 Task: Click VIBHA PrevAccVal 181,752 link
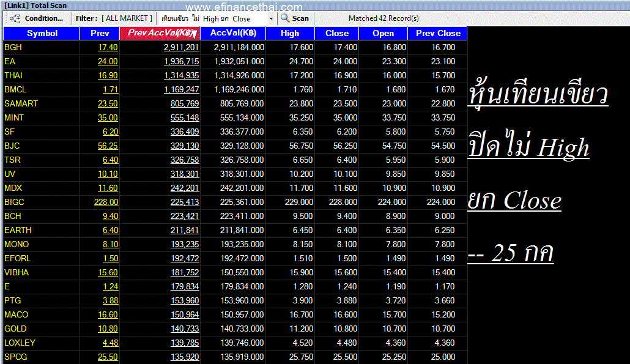[x=185, y=272]
